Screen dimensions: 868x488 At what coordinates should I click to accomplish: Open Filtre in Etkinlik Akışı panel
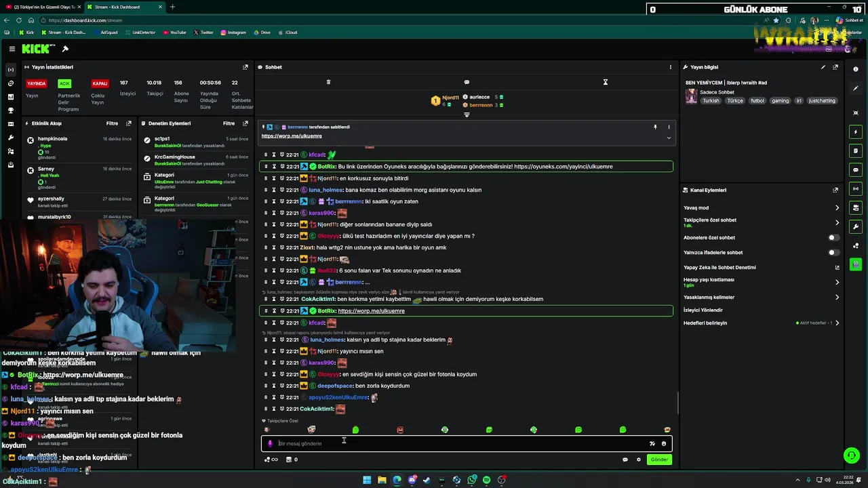pos(112,123)
